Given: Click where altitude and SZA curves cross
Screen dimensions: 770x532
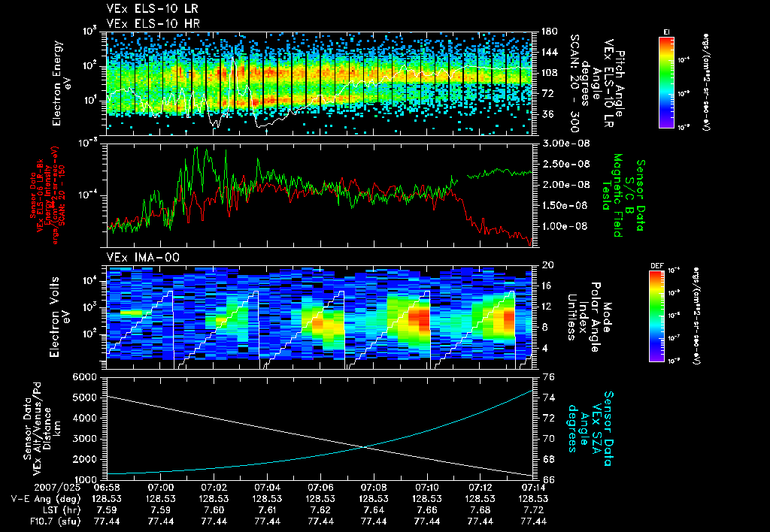Looking at the screenshot, I should (x=364, y=446).
